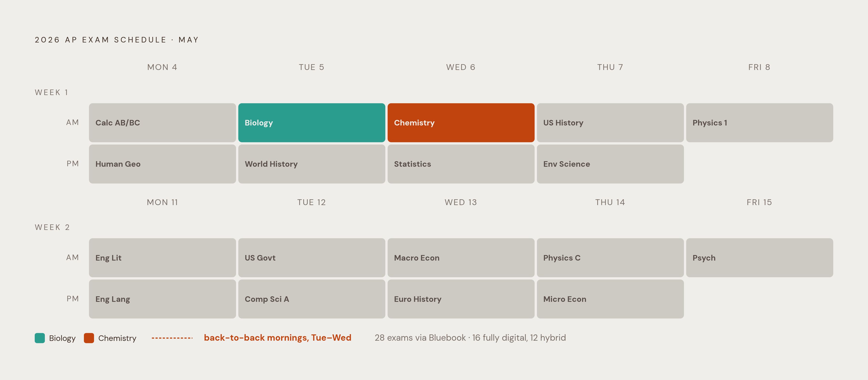Click the orange Chemistry legend swatch
The height and width of the screenshot is (380, 868).
[x=89, y=338]
